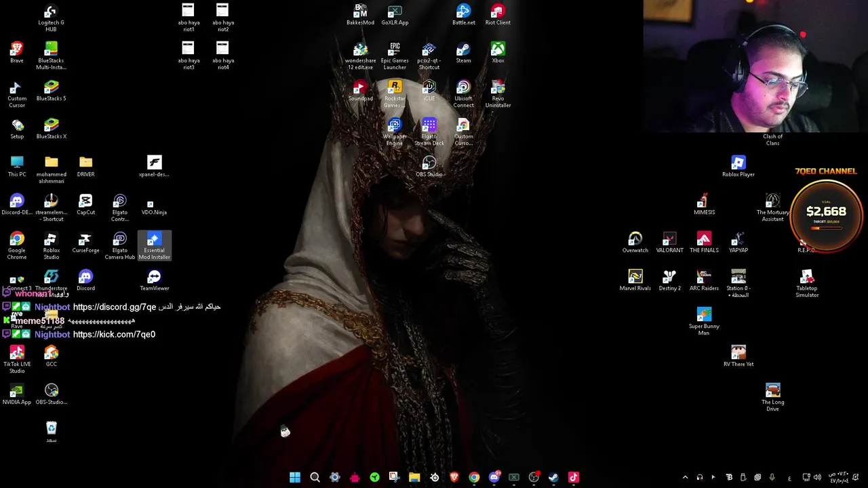The image size is (868, 488).
Task: Select the Essential Mod Installer icon
Action: coord(154,246)
